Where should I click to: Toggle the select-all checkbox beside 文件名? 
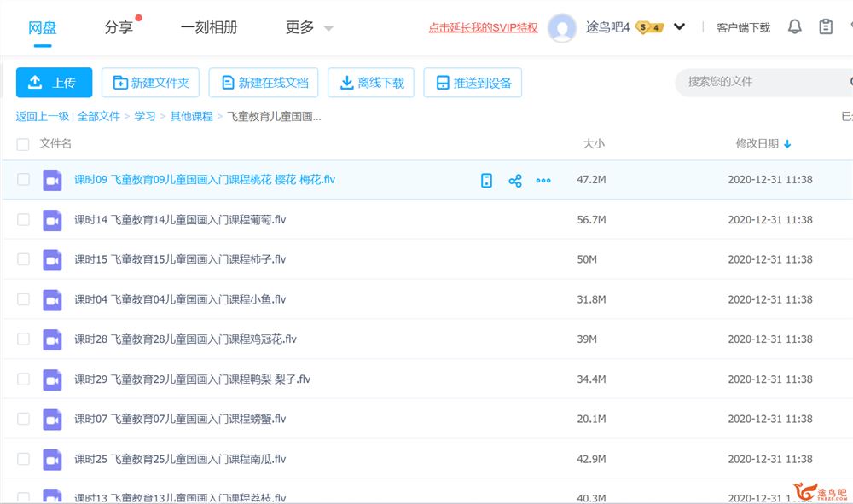[x=23, y=144]
